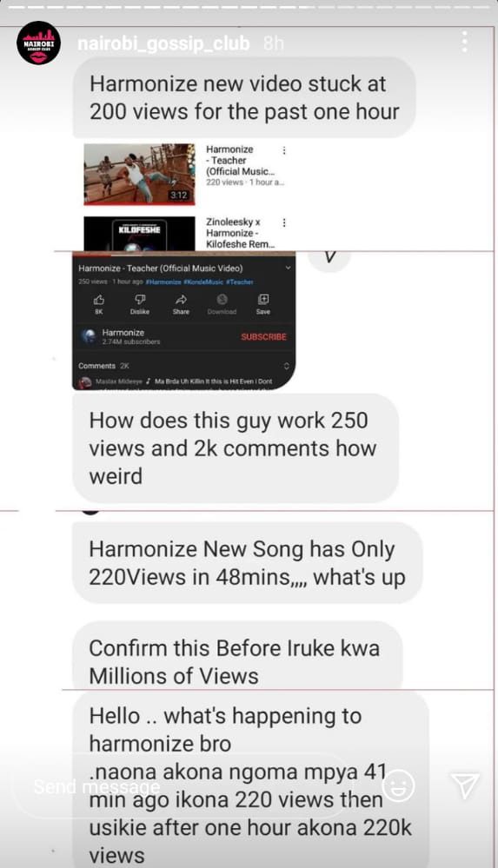Viewport: 498px width, 868px height.
Task: Click the #KondeMusic hashtag link
Action: (x=203, y=282)
